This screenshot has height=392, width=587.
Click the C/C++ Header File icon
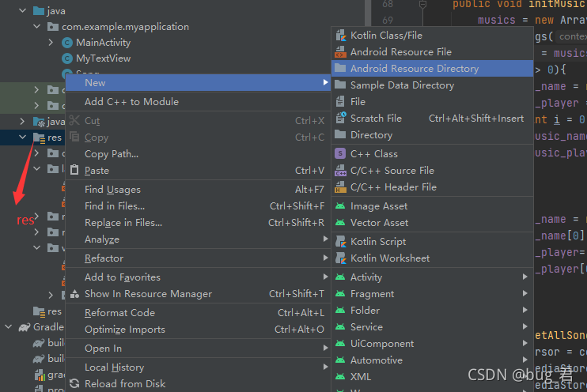[x=341, y=187]
